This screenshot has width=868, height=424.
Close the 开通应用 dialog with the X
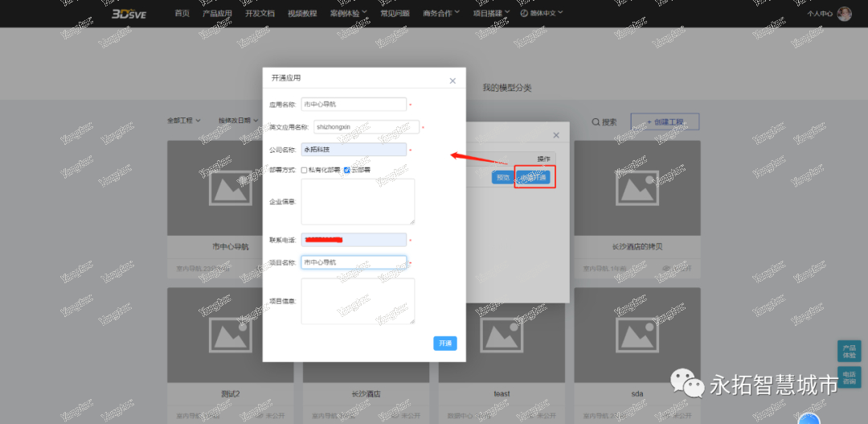[x=452, y=80]
